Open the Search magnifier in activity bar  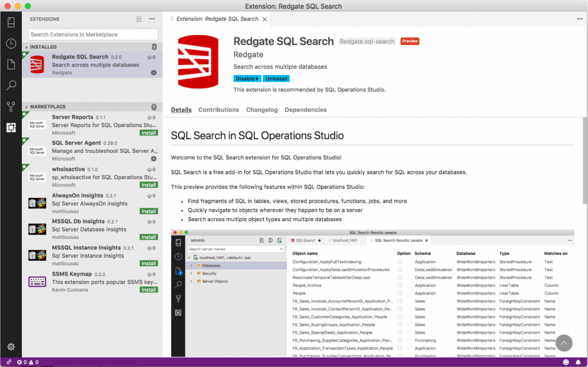click(x=11, y=86)
